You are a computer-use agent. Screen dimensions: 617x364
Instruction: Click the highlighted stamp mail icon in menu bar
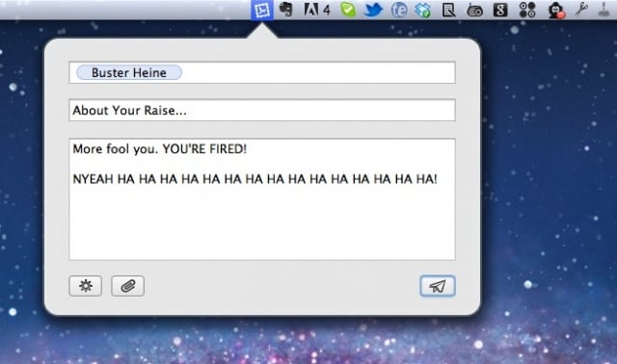(x=262, y=10)
